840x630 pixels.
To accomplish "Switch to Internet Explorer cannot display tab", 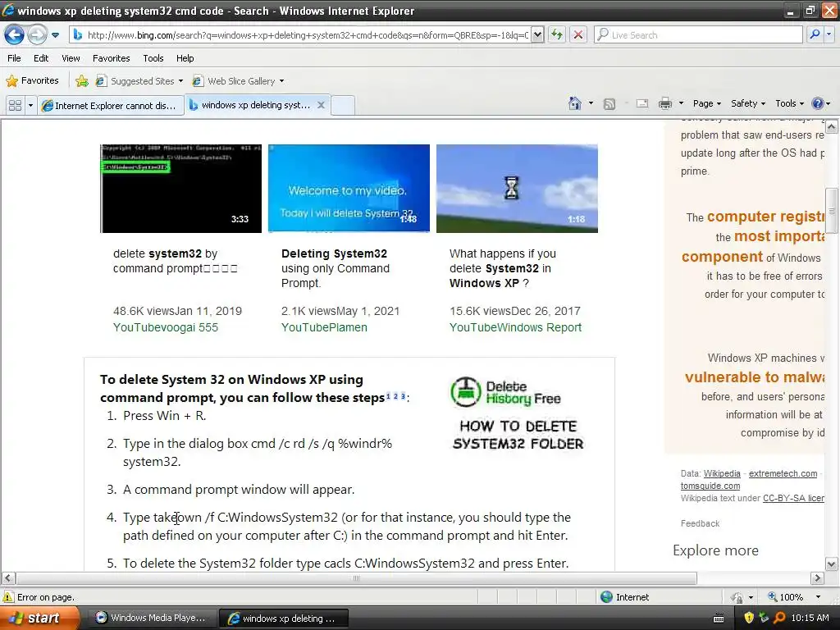I will pyautogui.click(x=111, y=106).
